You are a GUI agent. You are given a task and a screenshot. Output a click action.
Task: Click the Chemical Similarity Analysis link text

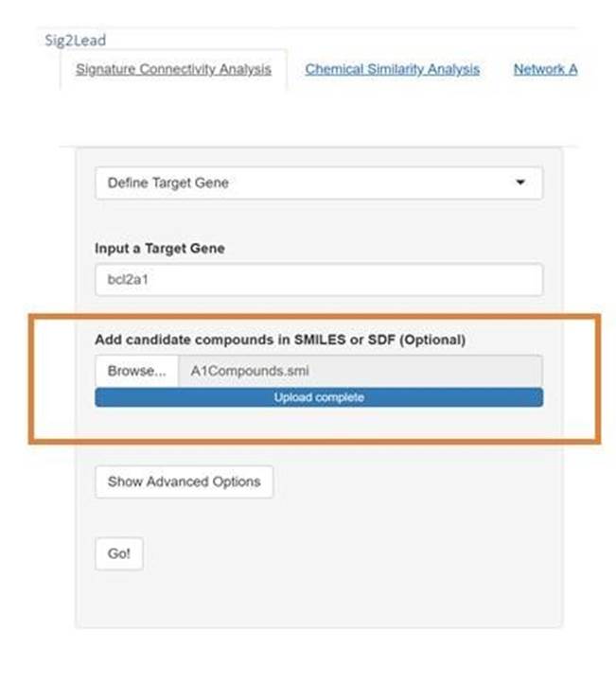392,69
